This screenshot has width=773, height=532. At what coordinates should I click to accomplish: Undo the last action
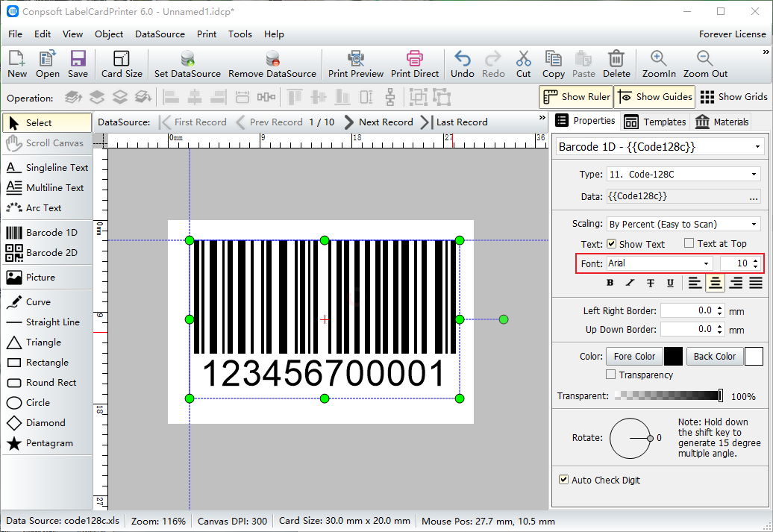click(x=463, y=64)
